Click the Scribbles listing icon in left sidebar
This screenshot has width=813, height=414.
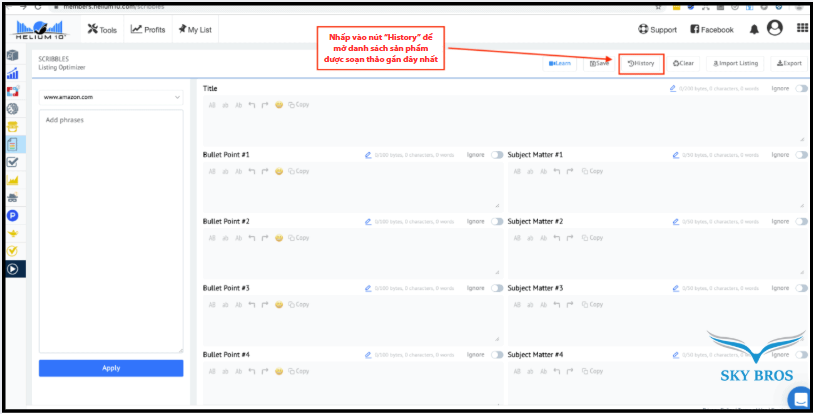pyautogui.click(x=14, y=144)
